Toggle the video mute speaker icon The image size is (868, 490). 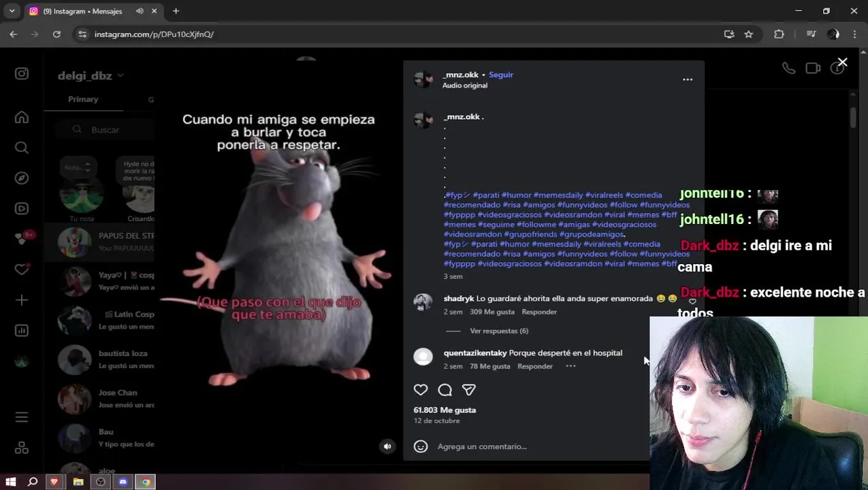(387, 446)
